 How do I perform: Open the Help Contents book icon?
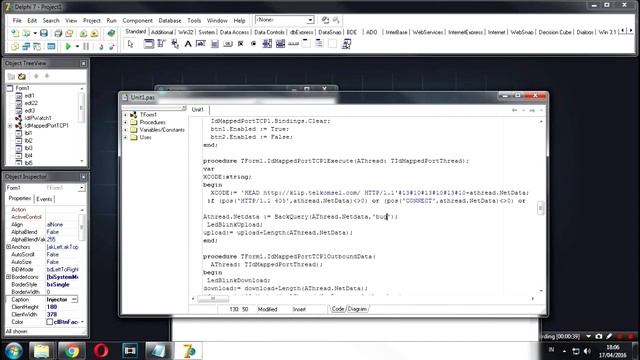pyautogui.click(x=111, y=33)
